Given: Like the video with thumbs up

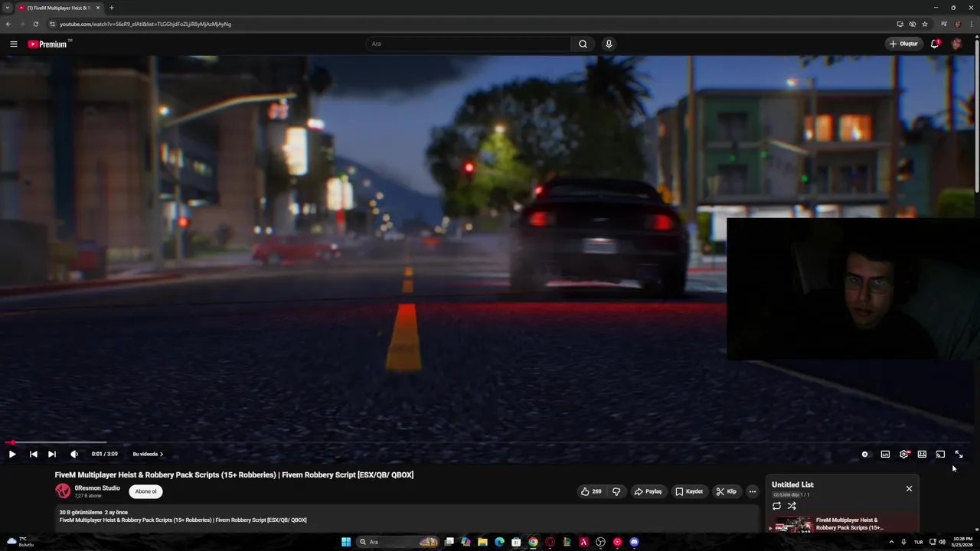Looking at the screenshot, I should coord(591,491).
